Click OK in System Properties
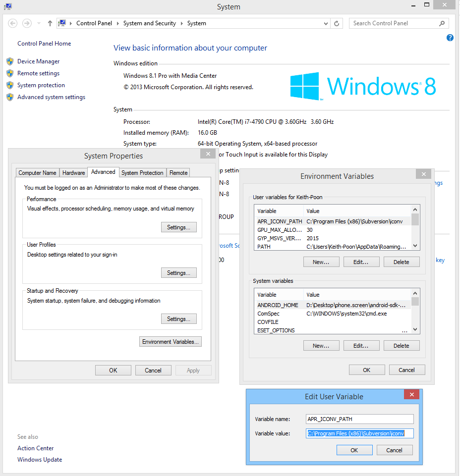 tap(113, 370)
